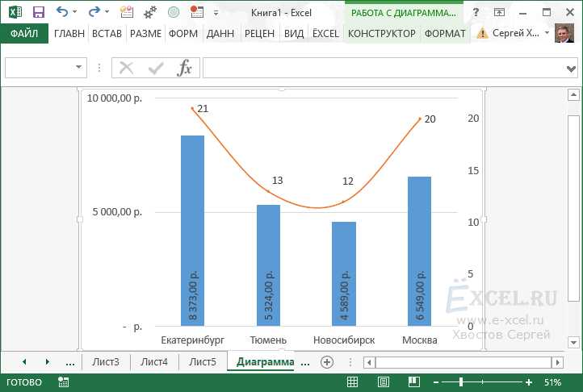Screen dimensions: 583x392
Task: Open the undo history dropdown arrow
Action: click(75, 12)
